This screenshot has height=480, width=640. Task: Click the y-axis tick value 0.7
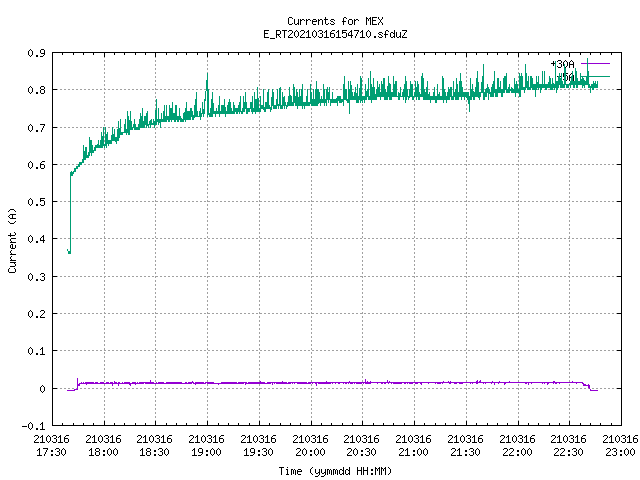click(37, 128)
